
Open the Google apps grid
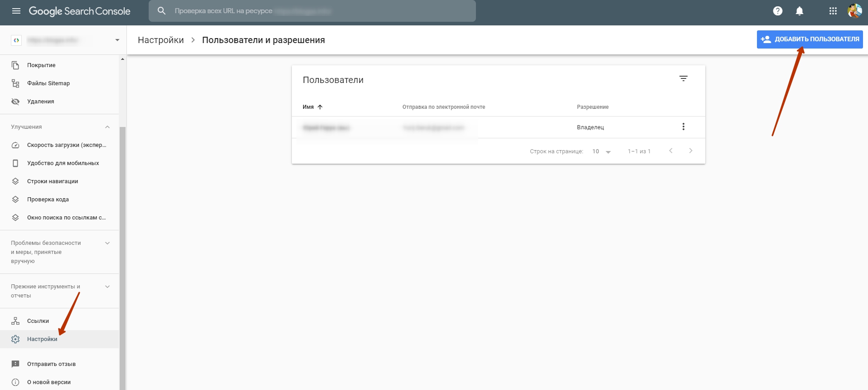click(833, 11)
